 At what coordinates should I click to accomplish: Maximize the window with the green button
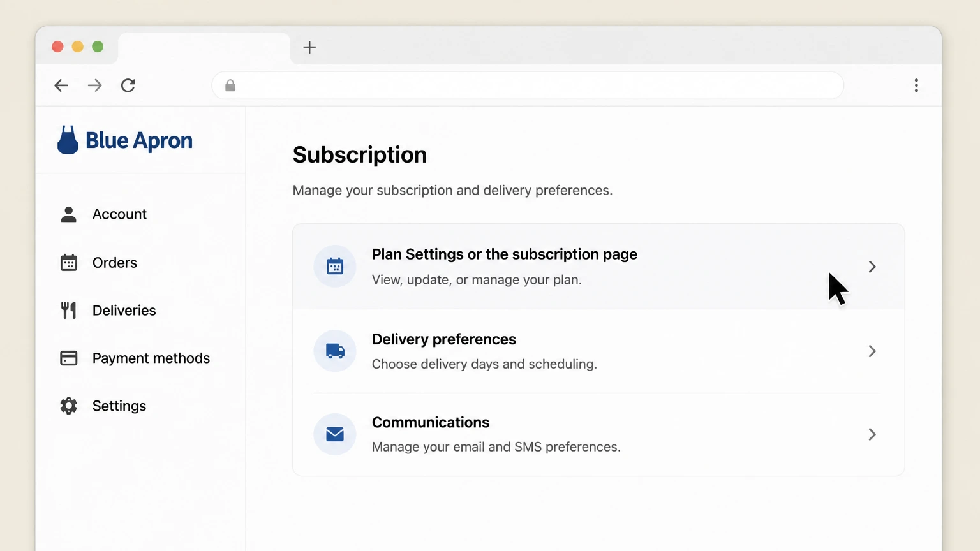point(98,47)
